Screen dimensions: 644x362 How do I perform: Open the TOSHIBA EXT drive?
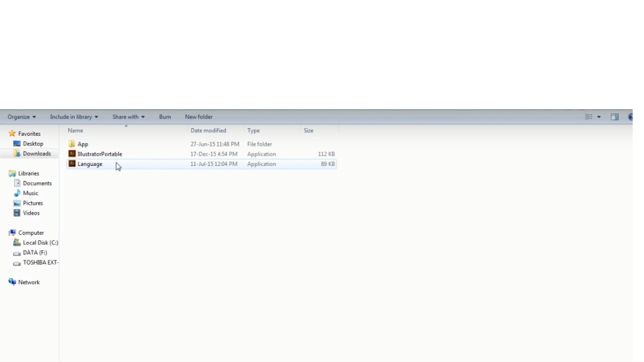tap(40, 263)
